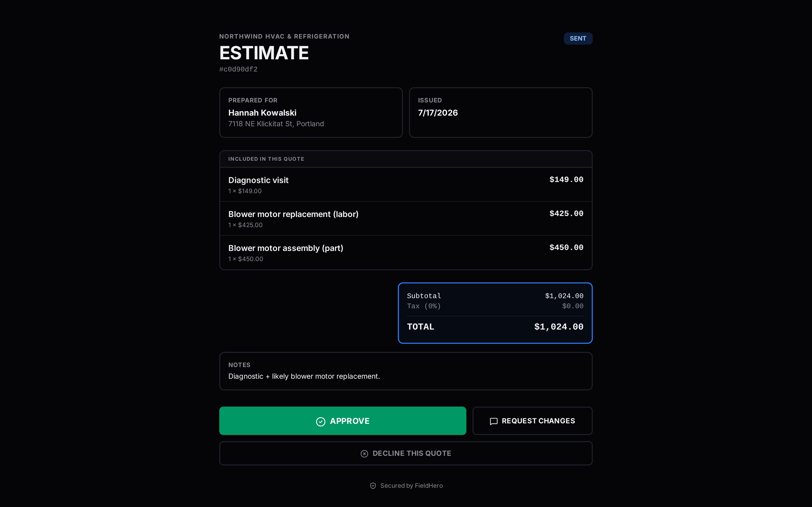This screenshot has height=507, width=812.
Task: Click the TOTAL amount $1,024.00
Action: [x=558, y=327]
